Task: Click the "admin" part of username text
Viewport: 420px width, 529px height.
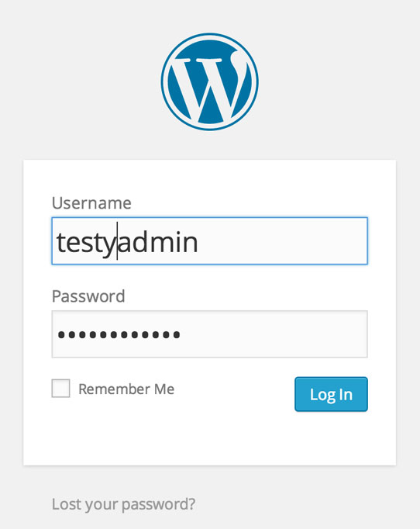Action: [x=158, y=242]
